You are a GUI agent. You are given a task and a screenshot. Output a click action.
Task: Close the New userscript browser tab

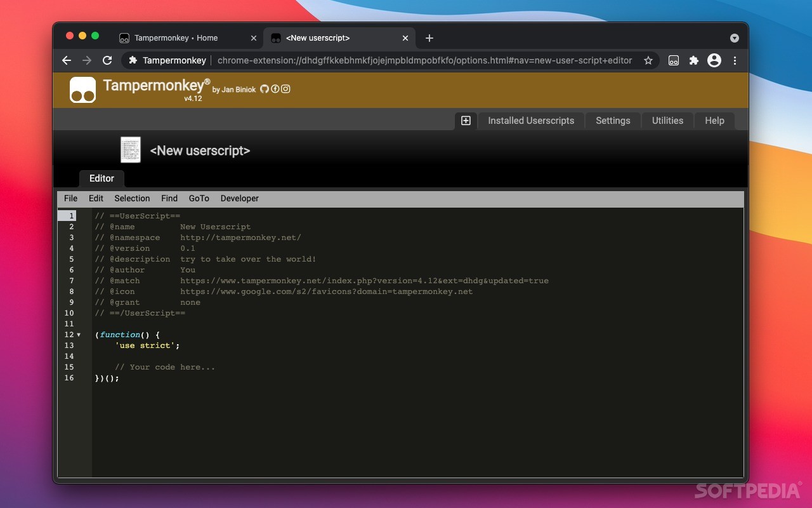405,38
